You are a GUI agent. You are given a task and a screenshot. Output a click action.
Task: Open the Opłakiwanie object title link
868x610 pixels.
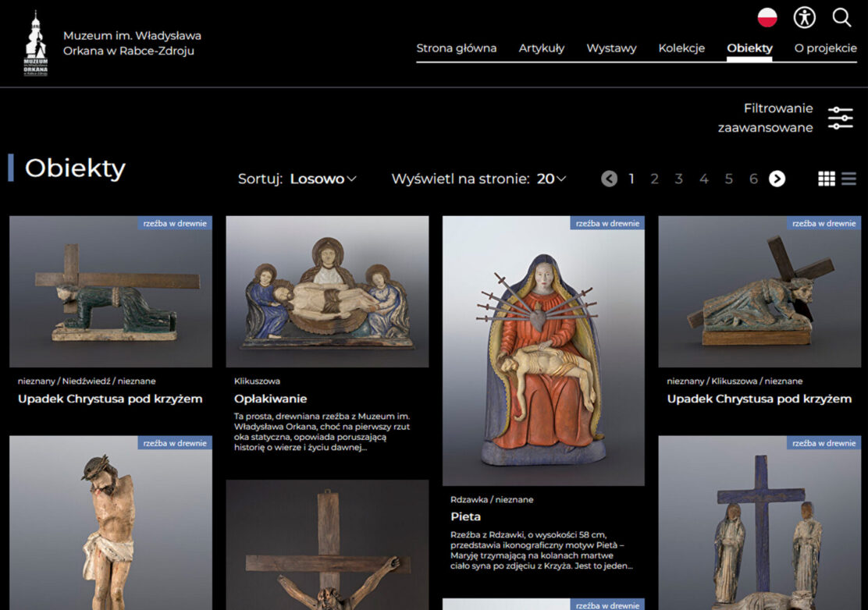click(270, 399)
